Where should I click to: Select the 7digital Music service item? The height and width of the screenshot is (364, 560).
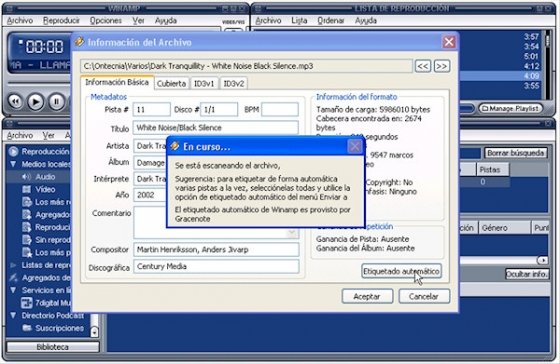(x=46, y=303)
